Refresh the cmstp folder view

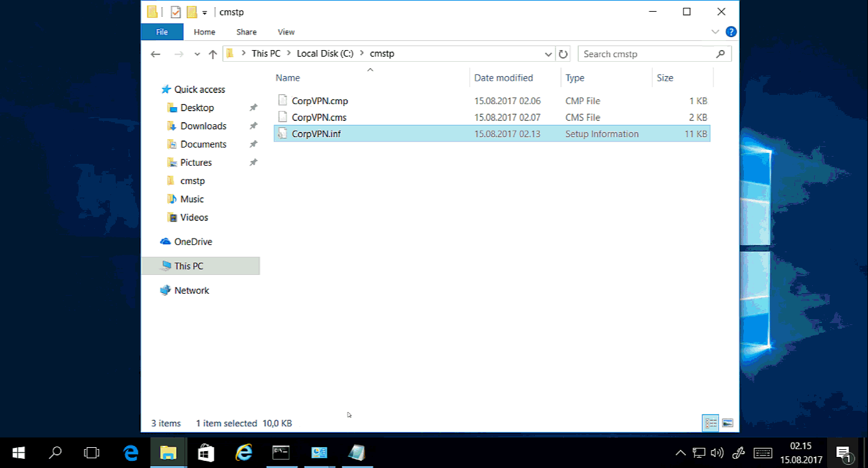pyautogui.click(x=563, y=54)
